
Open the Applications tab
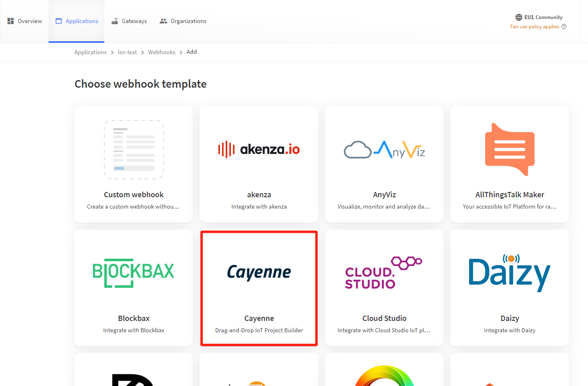point(76,21)
